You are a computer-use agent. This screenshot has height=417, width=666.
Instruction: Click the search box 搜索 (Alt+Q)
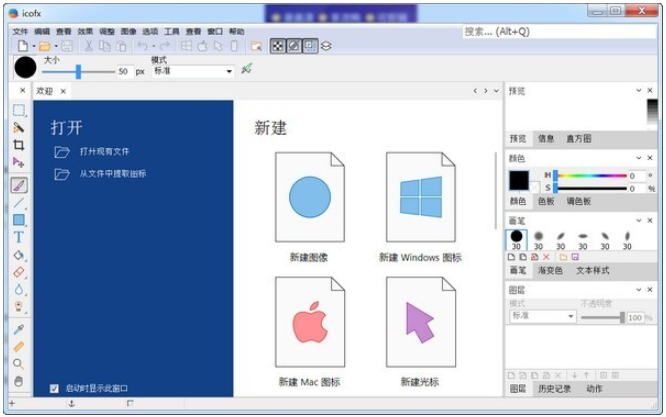click(559, 31)
